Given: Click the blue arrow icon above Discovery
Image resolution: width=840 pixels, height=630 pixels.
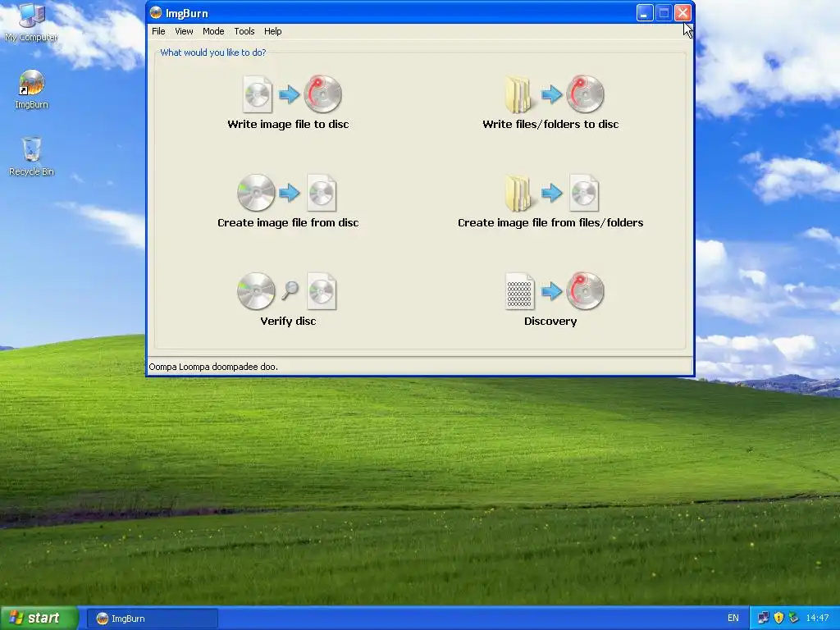Looking at the screenshot, I should coord(552,291).
